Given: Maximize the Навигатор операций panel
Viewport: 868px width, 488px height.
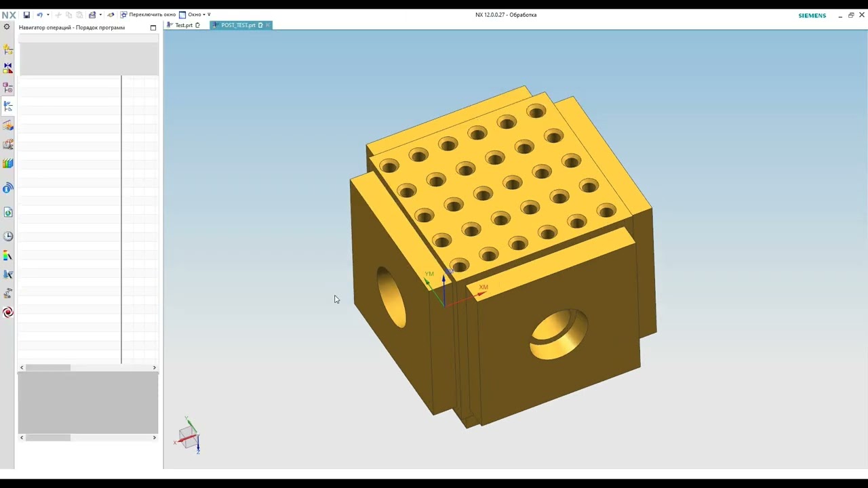Looking at the screenshot, I should pyautogui.click(x=153, y=28).
